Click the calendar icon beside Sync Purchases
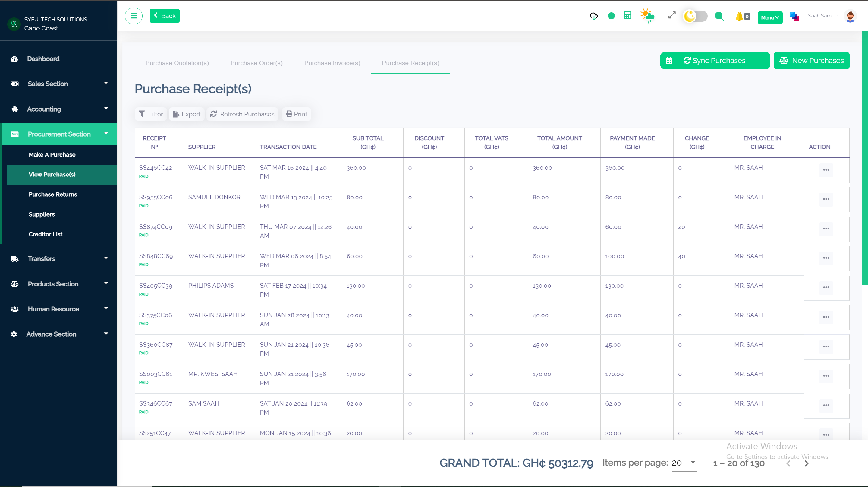Screen dimensions: 868x487 coord(669,61)
